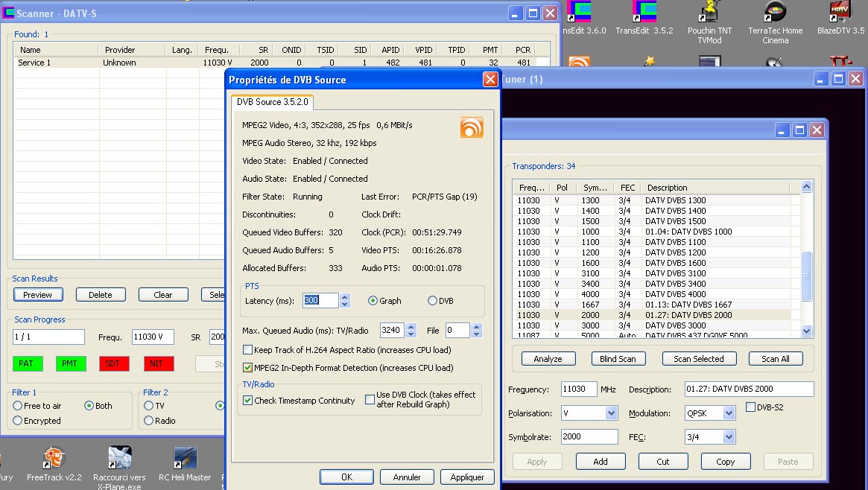The width and height of the screenshot is (868, 490).
Task: Open FreeTrack v2.2 desktop shortcut
Action: (x=54, y=458)
